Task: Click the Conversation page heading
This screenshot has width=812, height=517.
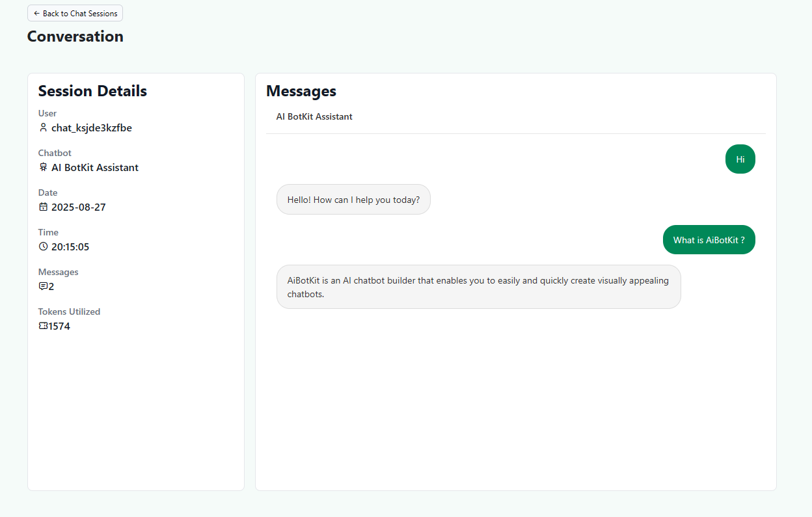Action: (75, 36)
